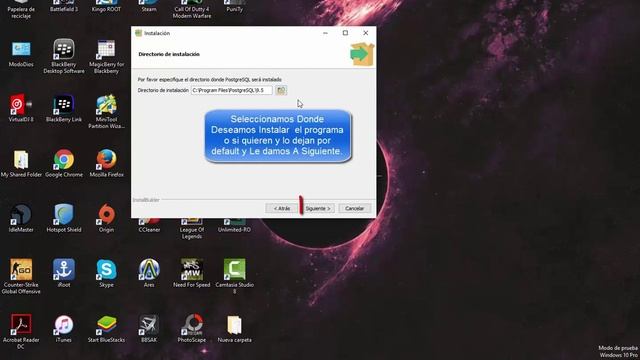Open the Ares desktop shortcut

coord(149,273)
